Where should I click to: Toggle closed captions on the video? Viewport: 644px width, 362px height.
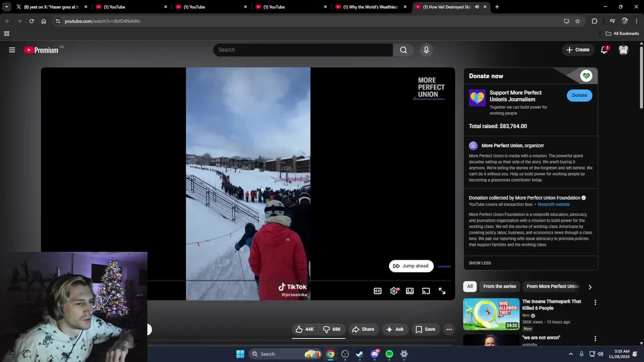[x=377, y=291]
